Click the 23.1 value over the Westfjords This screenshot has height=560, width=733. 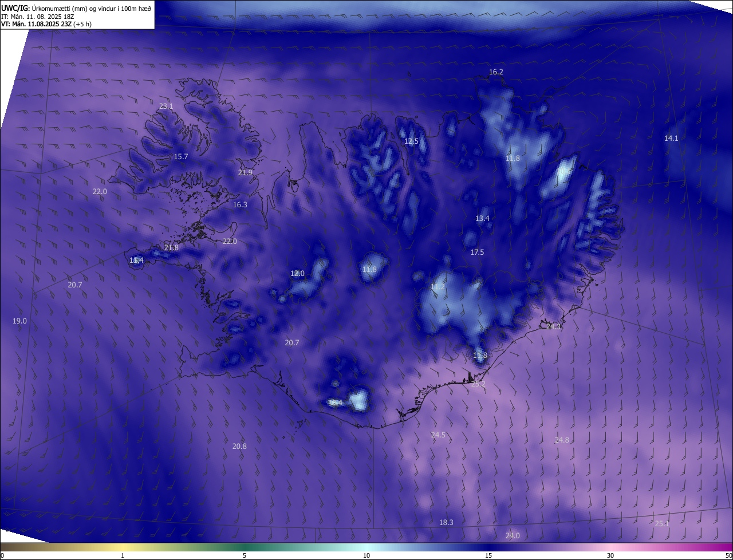point(166,107)
